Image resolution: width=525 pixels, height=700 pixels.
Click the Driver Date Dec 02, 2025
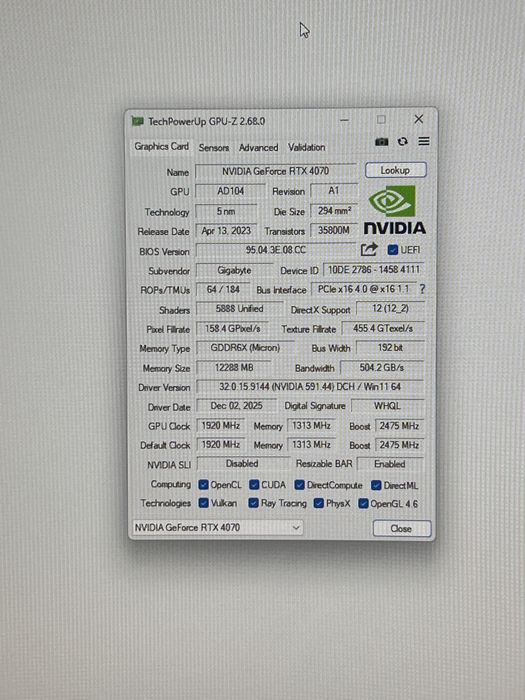237,406
